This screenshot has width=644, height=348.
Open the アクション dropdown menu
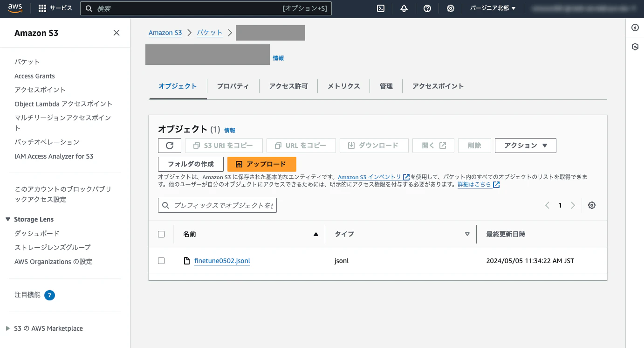click(526, 146)
